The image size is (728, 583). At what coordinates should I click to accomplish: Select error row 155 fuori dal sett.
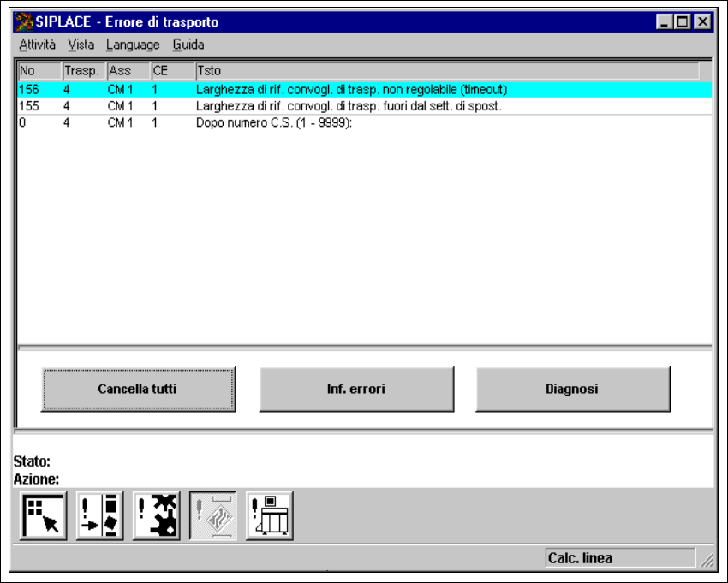(365, 106)
